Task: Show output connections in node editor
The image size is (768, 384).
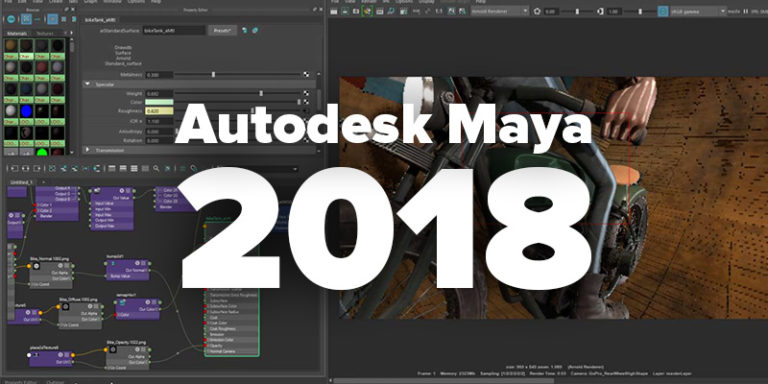Action: (x=37, y=168)
